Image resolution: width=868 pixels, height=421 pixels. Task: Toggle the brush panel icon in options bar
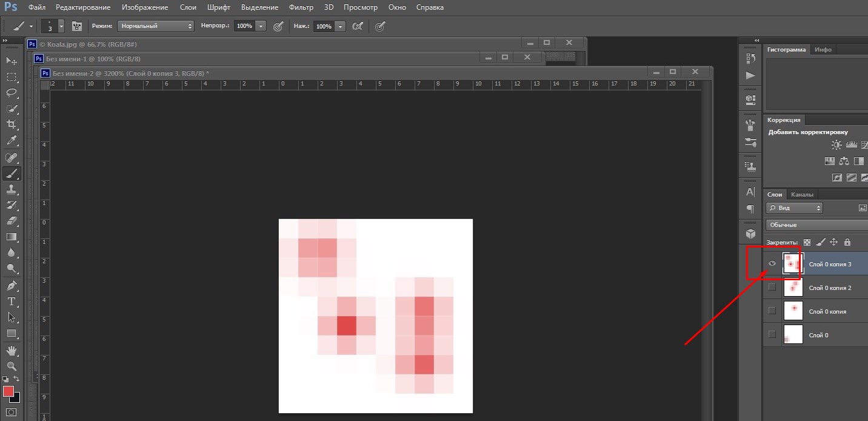point(77,26)
